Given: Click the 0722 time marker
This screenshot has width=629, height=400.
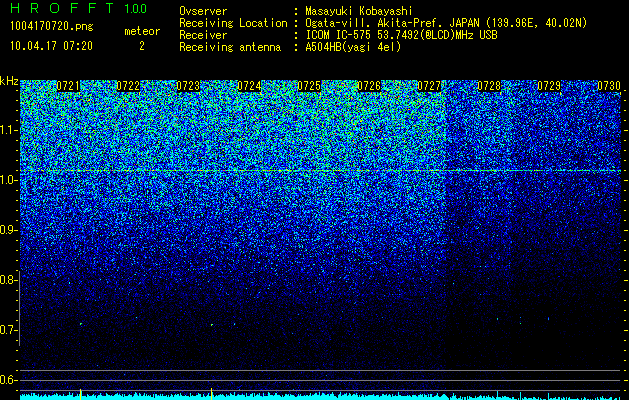Looking at the screenshot, I should tap(128, 86).
